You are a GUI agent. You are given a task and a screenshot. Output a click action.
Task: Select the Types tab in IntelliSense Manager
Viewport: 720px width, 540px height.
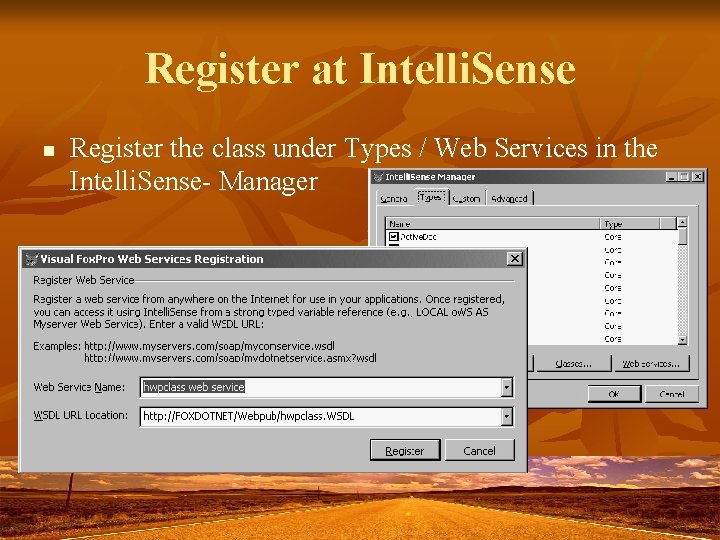click(x=431, y=197)
